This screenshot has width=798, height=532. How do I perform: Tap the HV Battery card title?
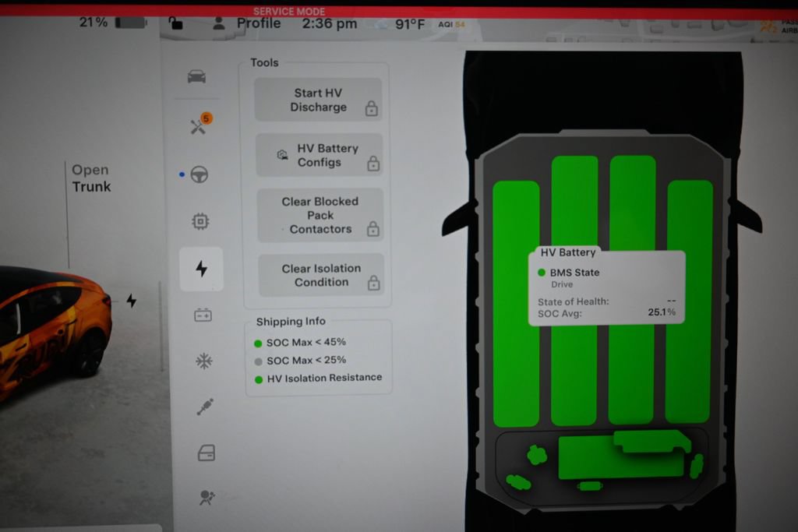click(x=568, y=252)
